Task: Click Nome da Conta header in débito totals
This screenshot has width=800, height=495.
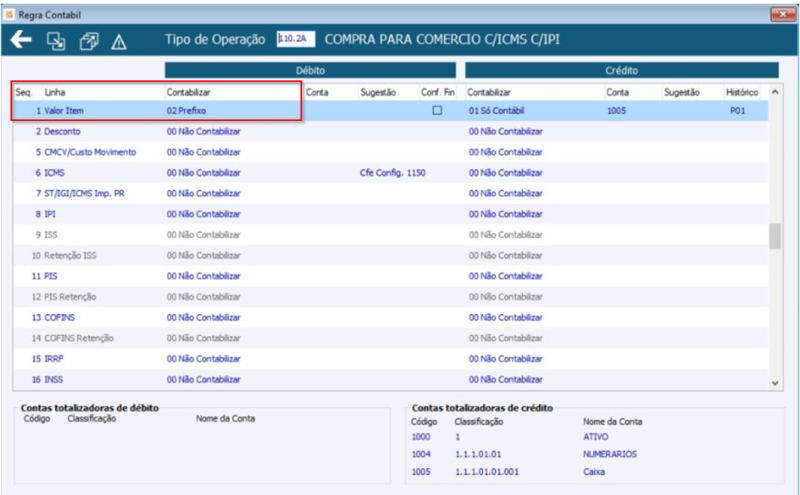Action: coord(226,418)
